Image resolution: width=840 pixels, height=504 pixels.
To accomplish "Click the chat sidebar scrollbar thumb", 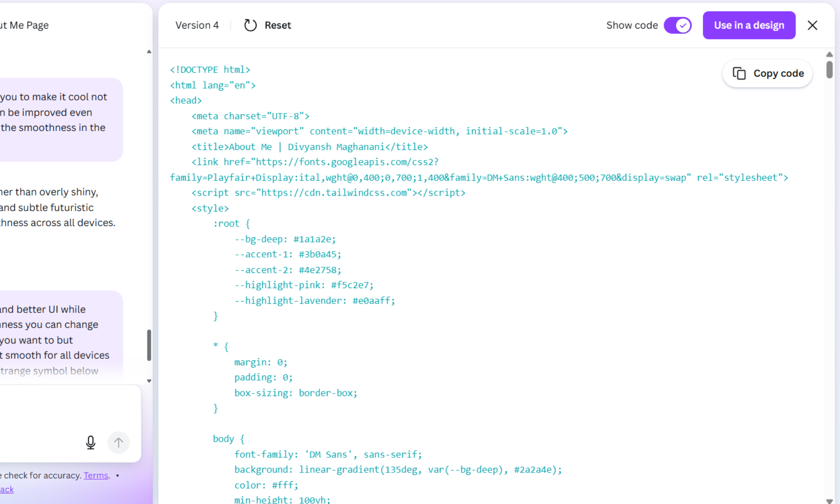I will (x=149, y=344).
